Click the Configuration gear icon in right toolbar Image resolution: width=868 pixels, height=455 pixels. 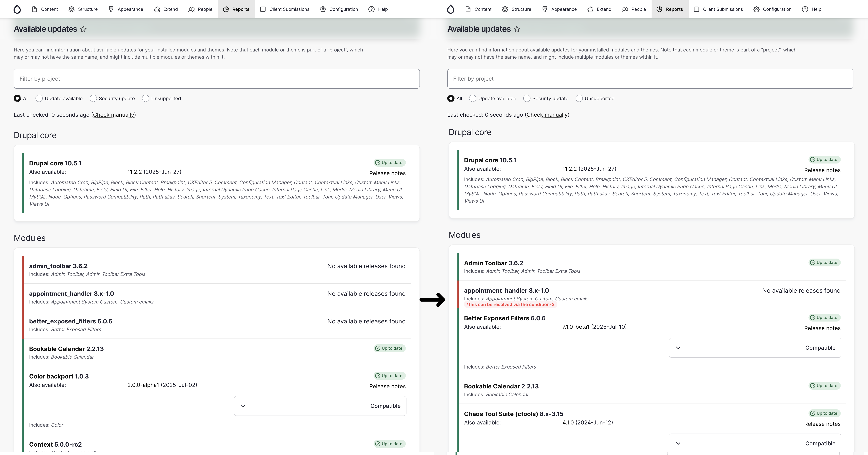757,9
